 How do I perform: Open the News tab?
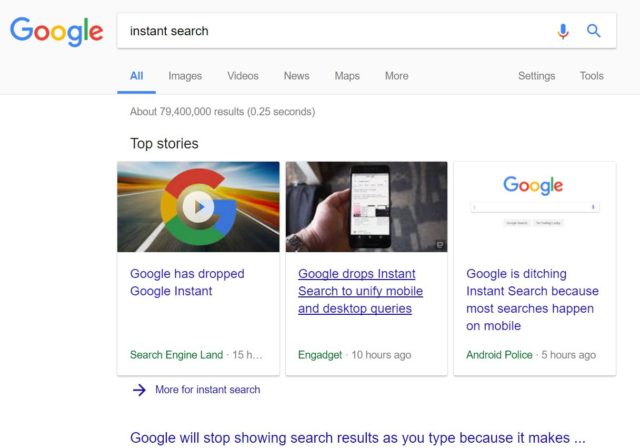(x=297, y=76)
